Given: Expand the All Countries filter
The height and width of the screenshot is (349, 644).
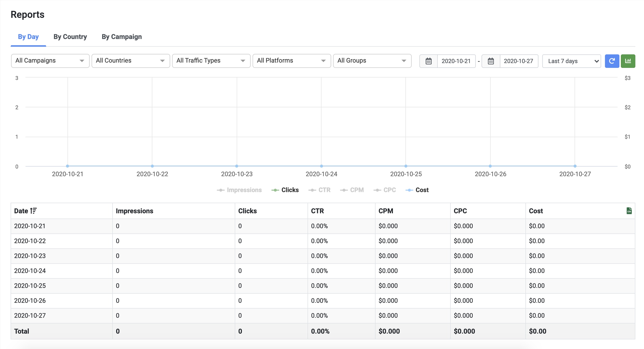Looking at the screenshot, I should [x=131, y=61].
